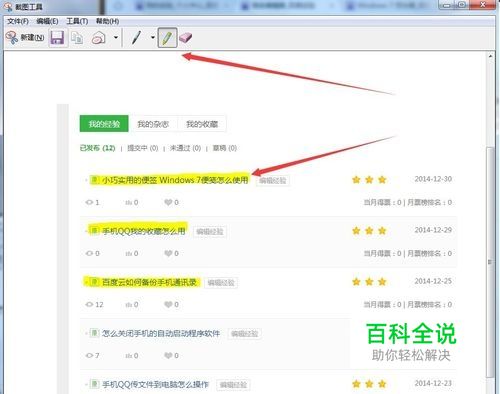Click the view count eye icon showing 12
Image resolution: width=500 pixels, height=394 pixels.
click(x=89, y=304)
